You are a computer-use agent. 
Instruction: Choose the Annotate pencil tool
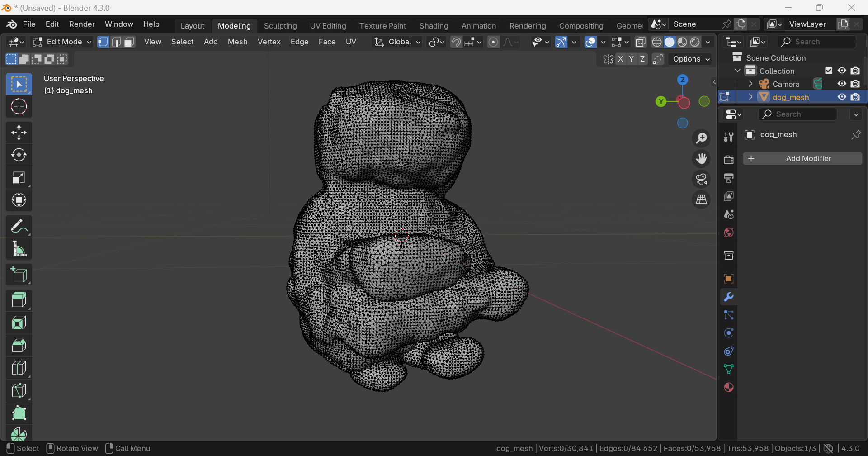coord(19,226)
